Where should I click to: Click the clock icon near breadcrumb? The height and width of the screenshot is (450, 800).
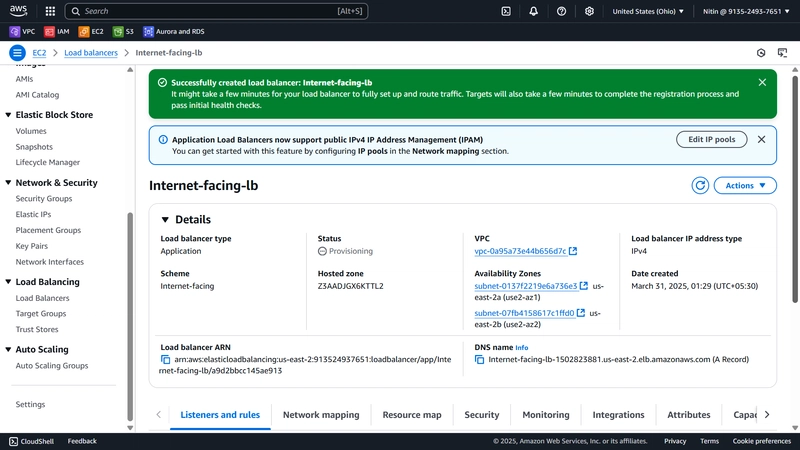coord(761,53)
